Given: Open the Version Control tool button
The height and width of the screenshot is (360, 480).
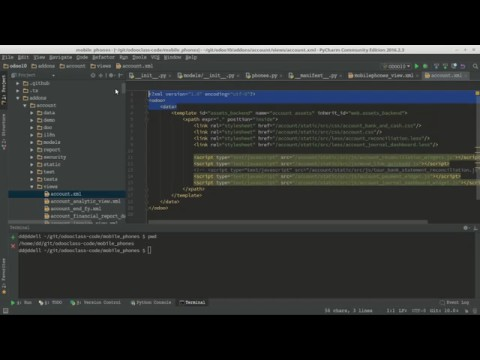Looking at the screenshot, I should (x=95, y=302).
